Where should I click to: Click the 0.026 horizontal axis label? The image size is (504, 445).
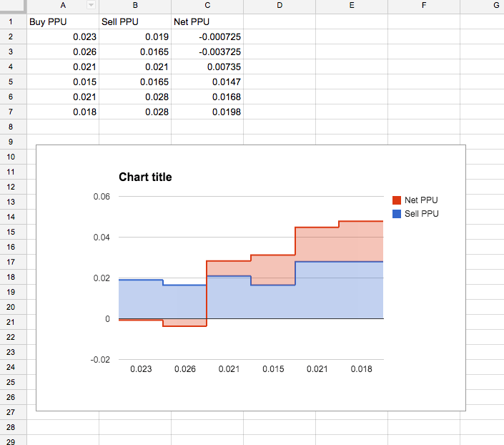(x=184, y=369)
